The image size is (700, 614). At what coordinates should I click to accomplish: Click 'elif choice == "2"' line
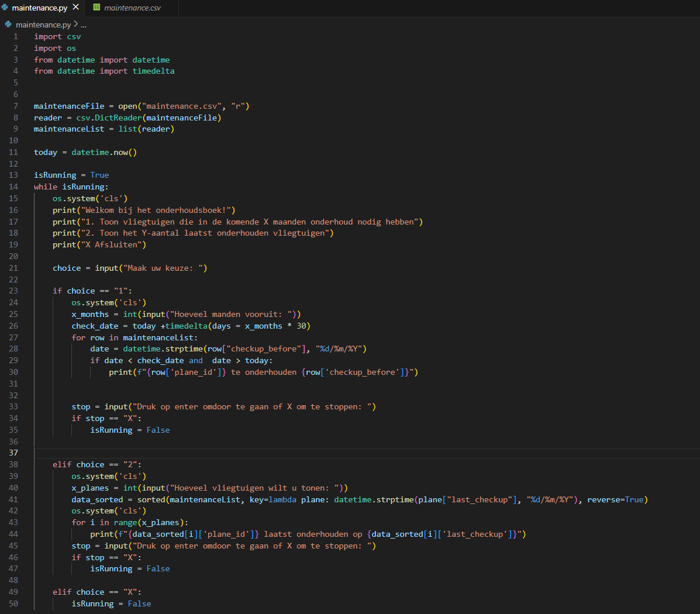[97, 464]
